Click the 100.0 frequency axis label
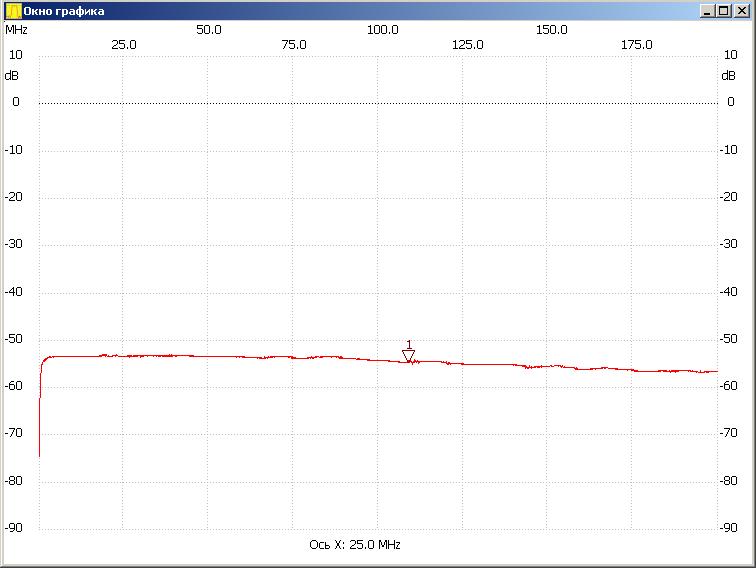 click(x=382, y=30)
